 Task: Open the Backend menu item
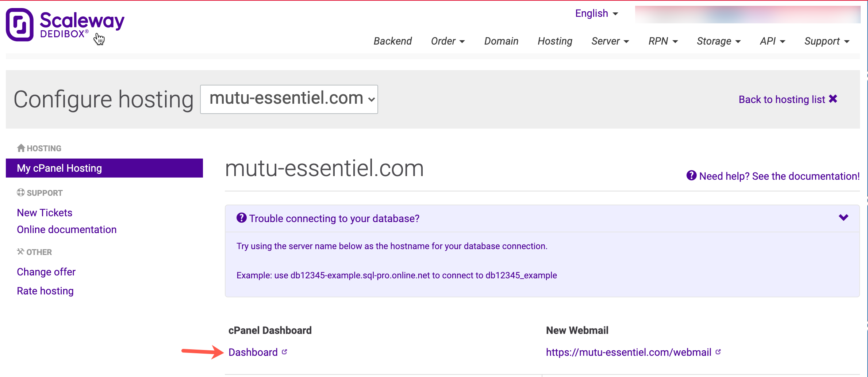pos(392,41)
